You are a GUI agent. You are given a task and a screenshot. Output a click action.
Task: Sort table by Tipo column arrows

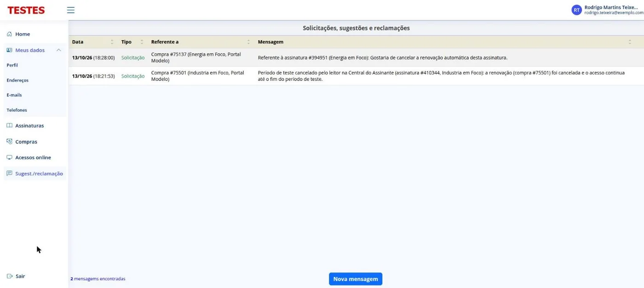(142, 42)
